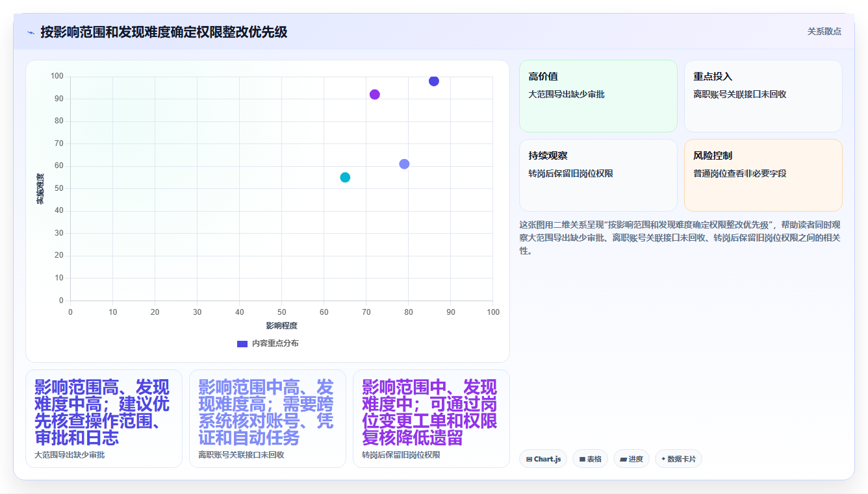This screenshot has height=494, width=868.
Task: Click the 影响程度 axis title
Action: (x=281, y=326)
